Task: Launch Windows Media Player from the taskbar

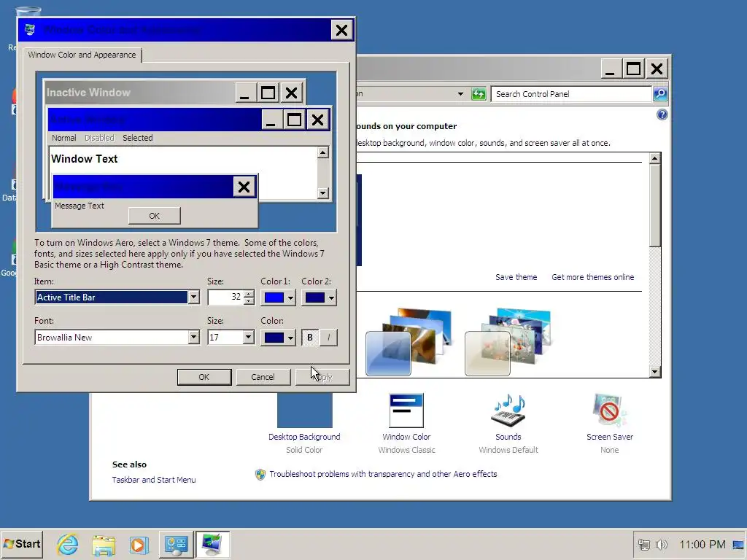Action: tap(139, 545)
